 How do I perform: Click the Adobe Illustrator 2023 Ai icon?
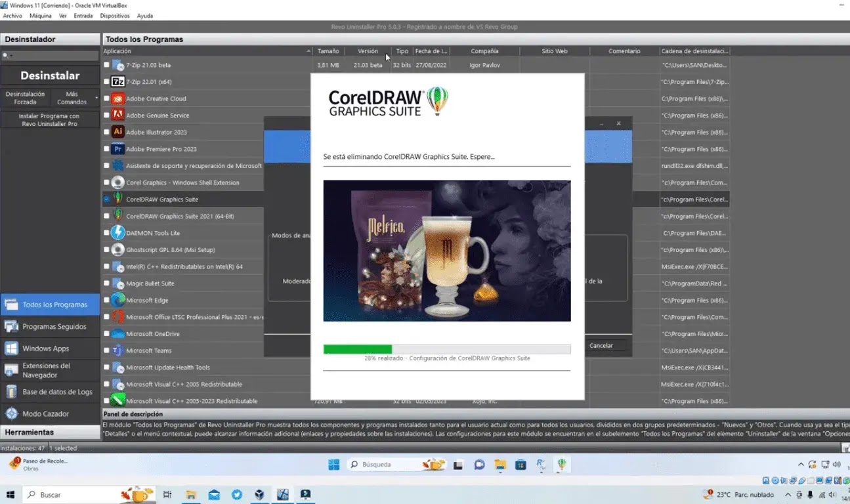(x=118, y=132)
